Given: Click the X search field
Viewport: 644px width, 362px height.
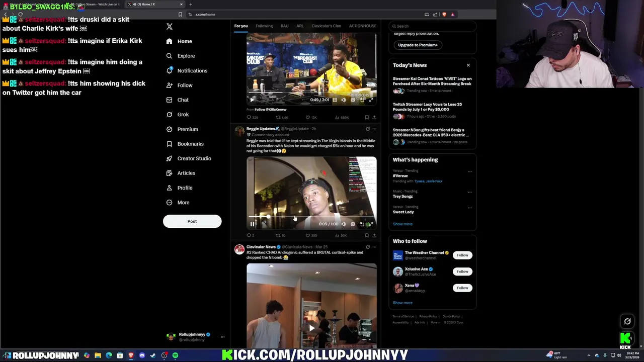Looking at the screenshot, I should pyautogui.click(x=433, y=26).
